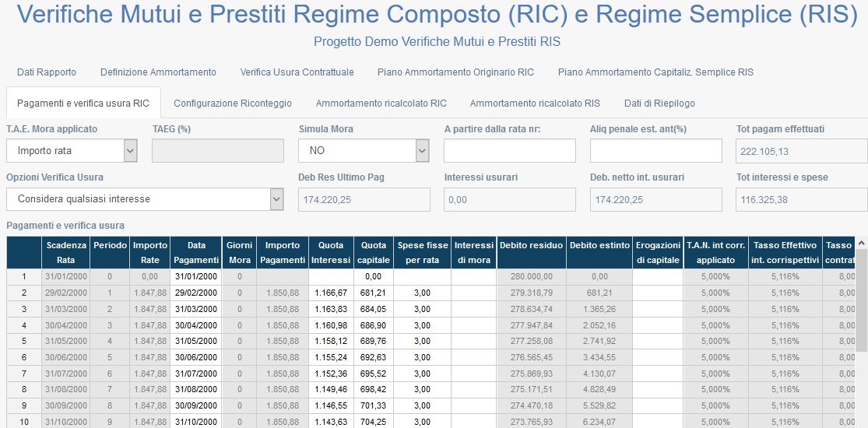Image resolution: width=868 pixels, height=428 pixels.
Task: Open Piano Ammortamento Capitaliz. Semplice RIS tab
Action: click(655, 72)
